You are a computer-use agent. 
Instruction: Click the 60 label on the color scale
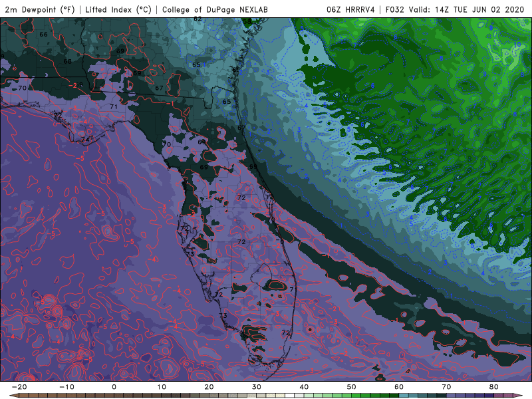[399, 387]
